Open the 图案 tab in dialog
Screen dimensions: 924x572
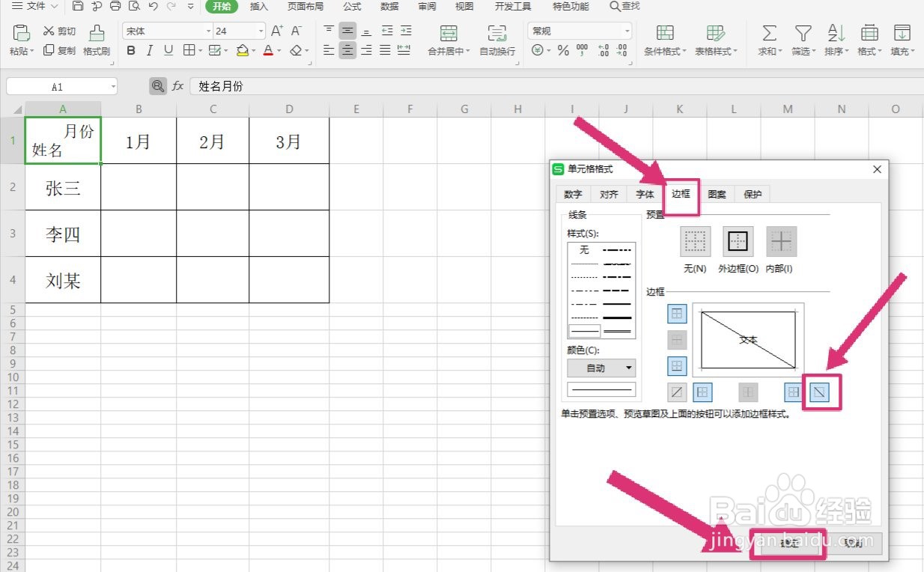point(717,194)
